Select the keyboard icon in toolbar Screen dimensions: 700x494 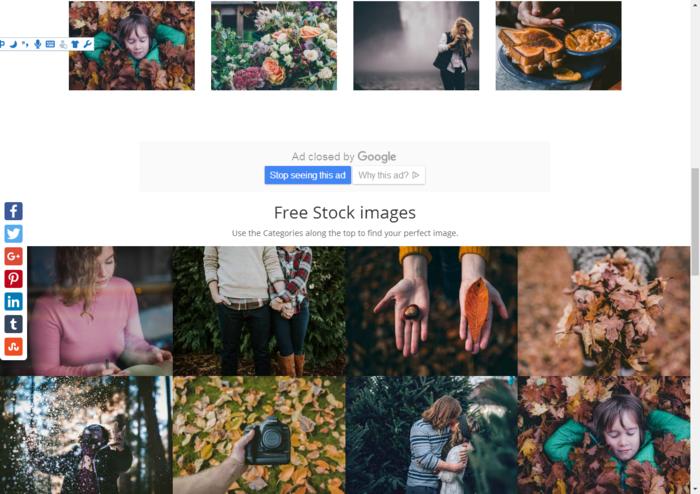[50, 44]
